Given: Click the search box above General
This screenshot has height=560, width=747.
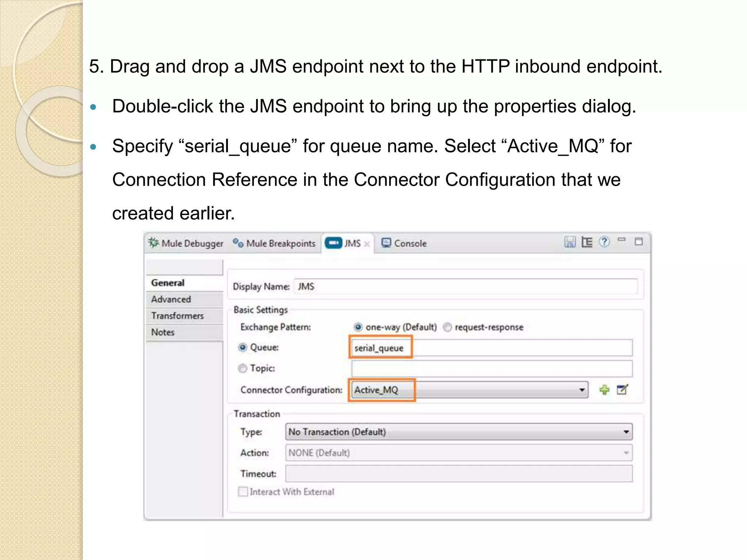Looking at the screenshot, I should [x=184, y=267].
